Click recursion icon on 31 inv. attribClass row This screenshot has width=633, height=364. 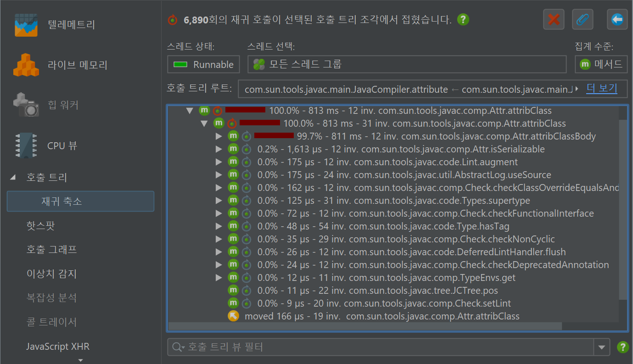click(232, 123)
